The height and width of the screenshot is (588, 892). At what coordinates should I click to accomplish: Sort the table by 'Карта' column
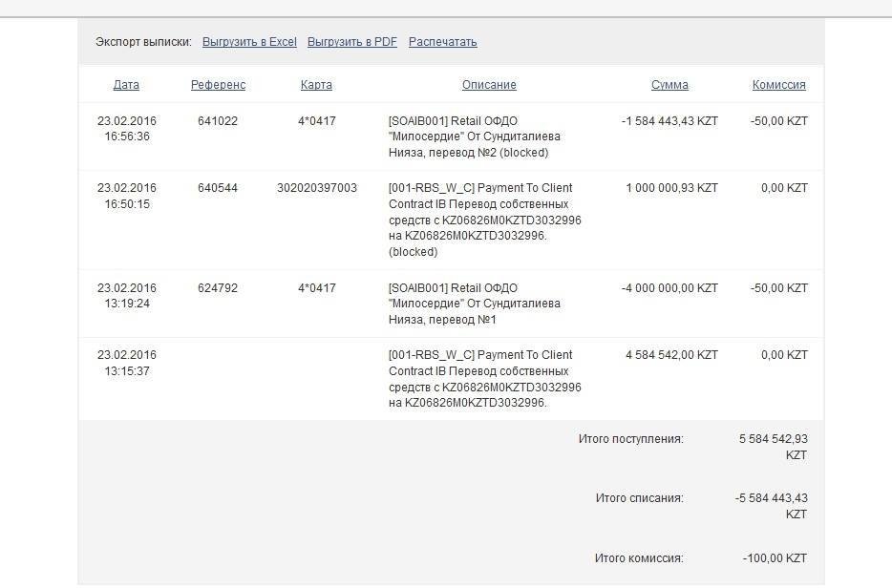click(x=316, y=85)
